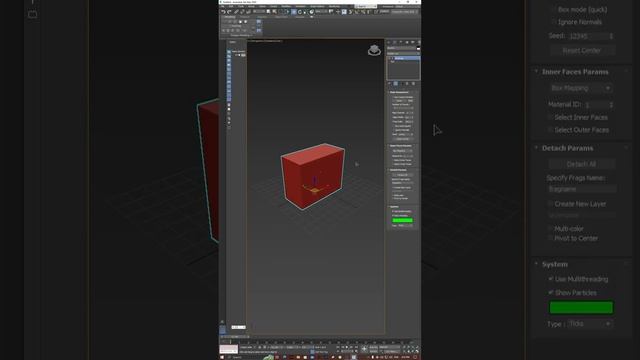Screen dimensions: 640x360
Task: Switch to the Motion command panel tab
Action: 407,42
